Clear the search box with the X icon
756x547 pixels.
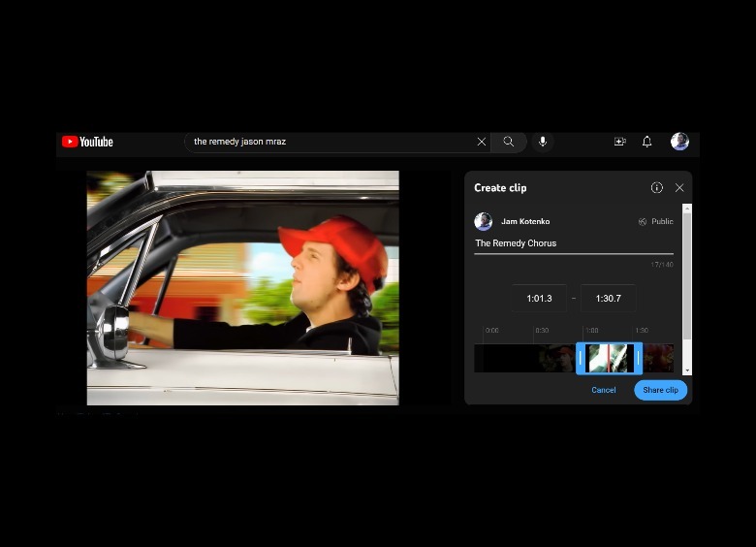coord(481,142)
